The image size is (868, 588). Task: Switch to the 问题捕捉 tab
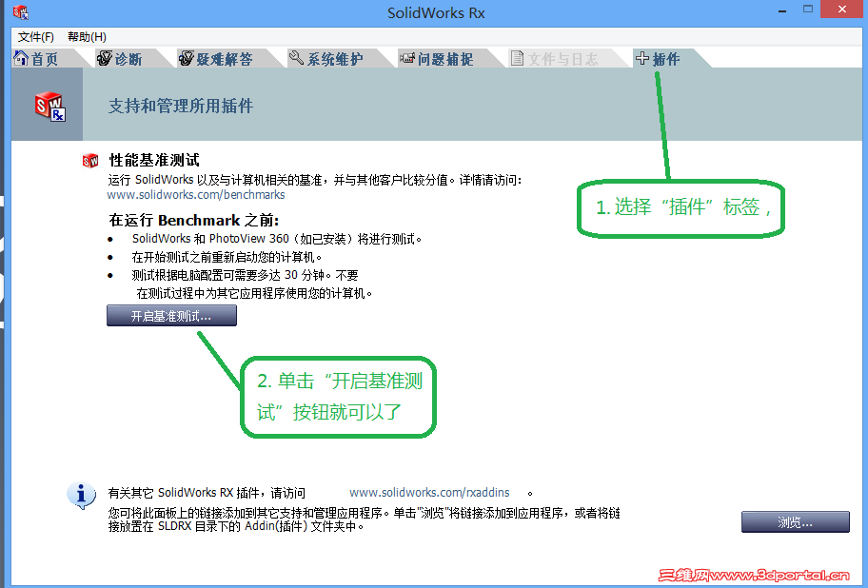pos(445,59)
